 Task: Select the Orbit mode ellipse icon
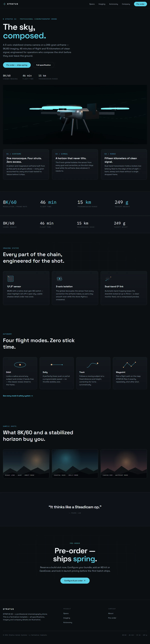coord(20,365)
